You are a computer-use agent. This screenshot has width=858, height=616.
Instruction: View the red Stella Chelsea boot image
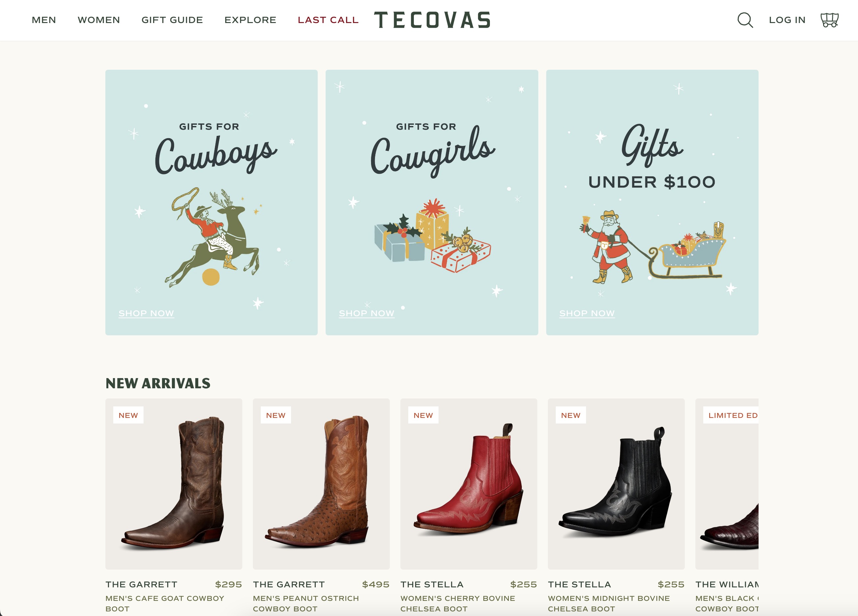[469, 484]
